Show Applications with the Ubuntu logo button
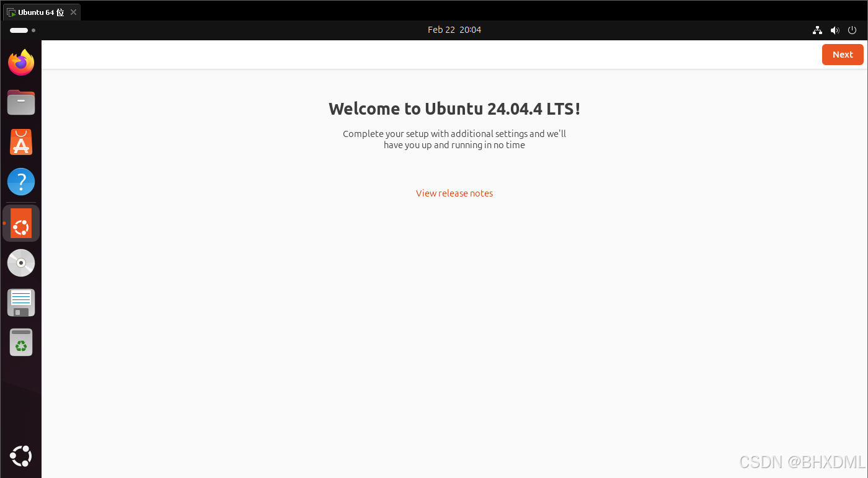 tap(21, 456)
